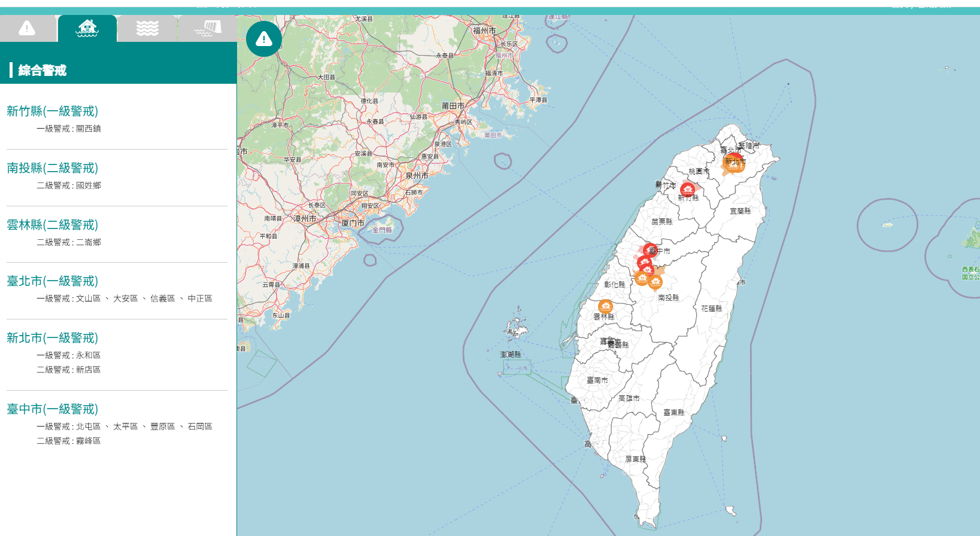The width and height of the screenshot is (980, 536).
Task: Click the 花蓮縣 label on the map
Action: click(711, 309)
